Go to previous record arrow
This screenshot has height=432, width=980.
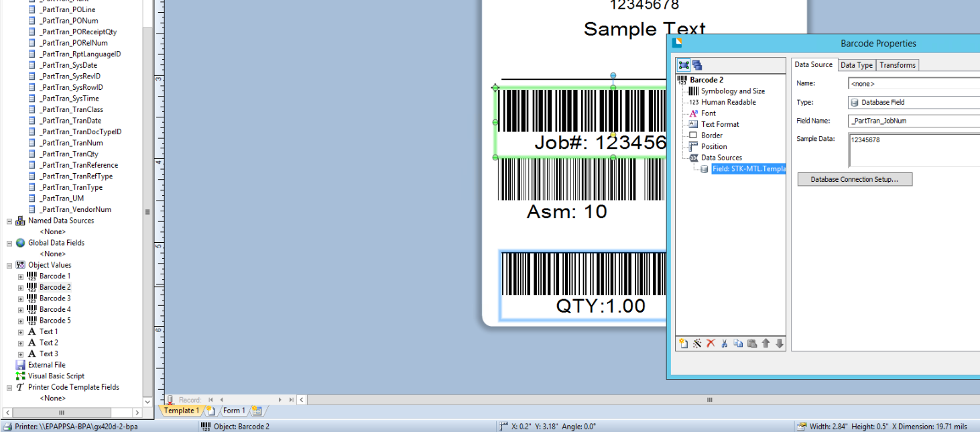click(221, 400)
